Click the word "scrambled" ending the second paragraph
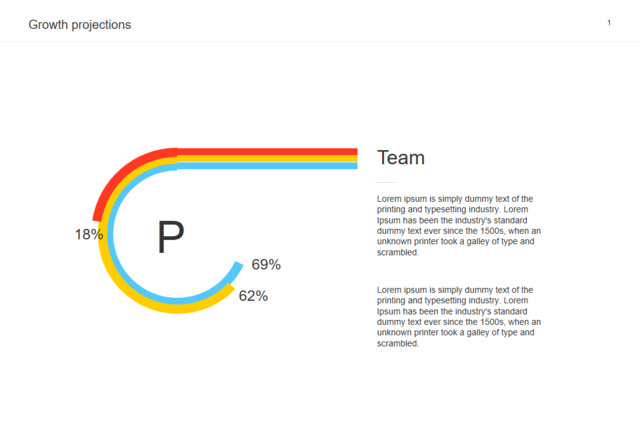Image resolution: width=640 pixels, height=443 pixels. click(397, 344)
